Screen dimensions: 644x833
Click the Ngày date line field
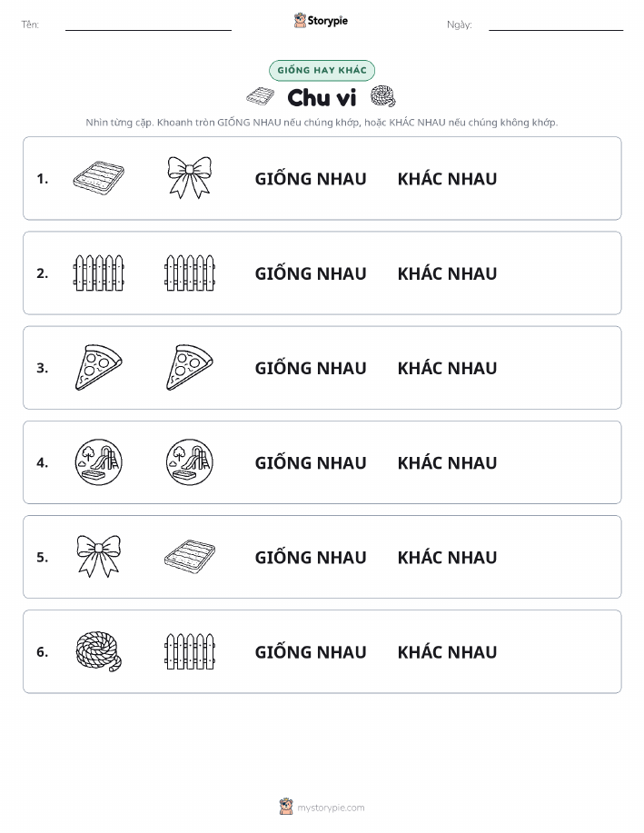click(556, 25)
